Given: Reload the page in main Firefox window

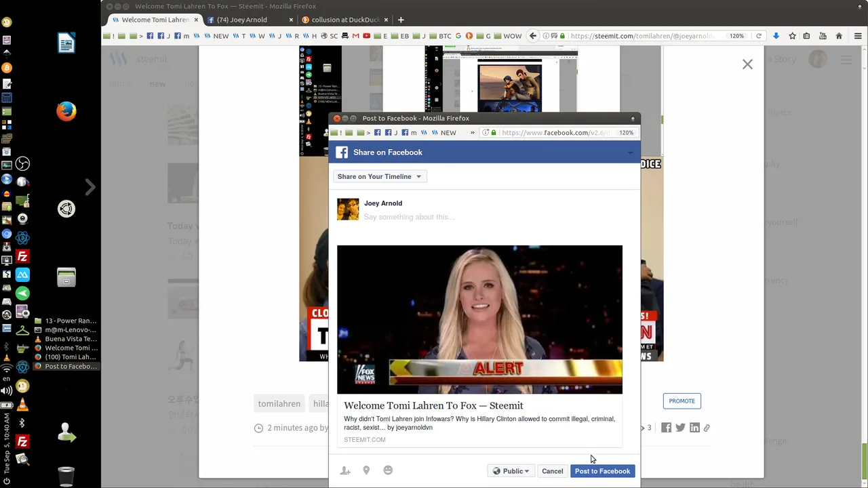Looking at the screenshot, I should (x=759, y=36).
